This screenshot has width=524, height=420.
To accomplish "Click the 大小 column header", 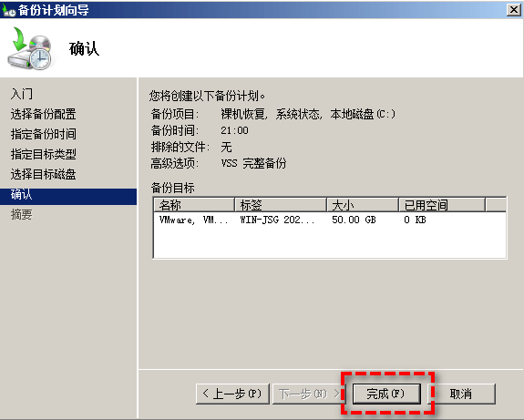I will click(363, 204).
